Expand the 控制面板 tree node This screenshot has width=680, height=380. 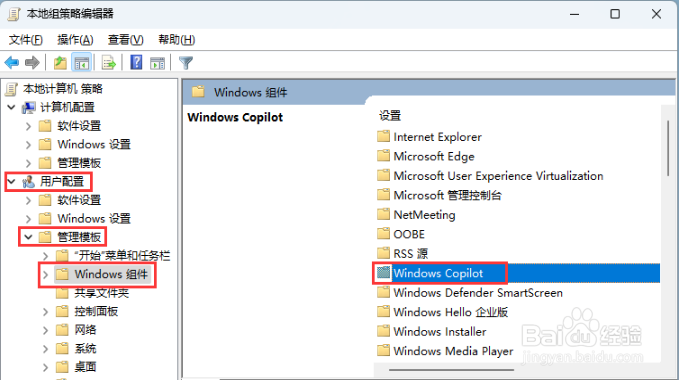(x=46, y=311)
